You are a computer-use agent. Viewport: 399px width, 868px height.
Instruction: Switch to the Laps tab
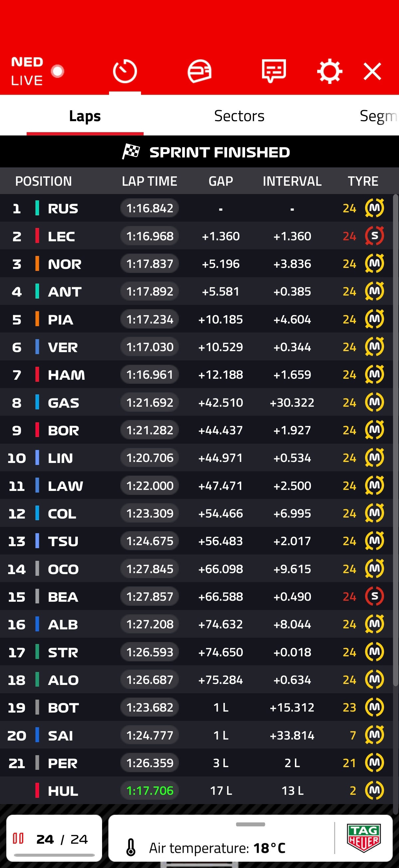pos(85,116)
